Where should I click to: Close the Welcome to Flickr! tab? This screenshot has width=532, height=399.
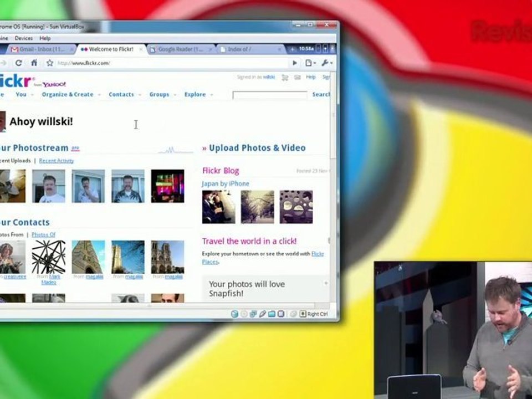tap(141, 49)
